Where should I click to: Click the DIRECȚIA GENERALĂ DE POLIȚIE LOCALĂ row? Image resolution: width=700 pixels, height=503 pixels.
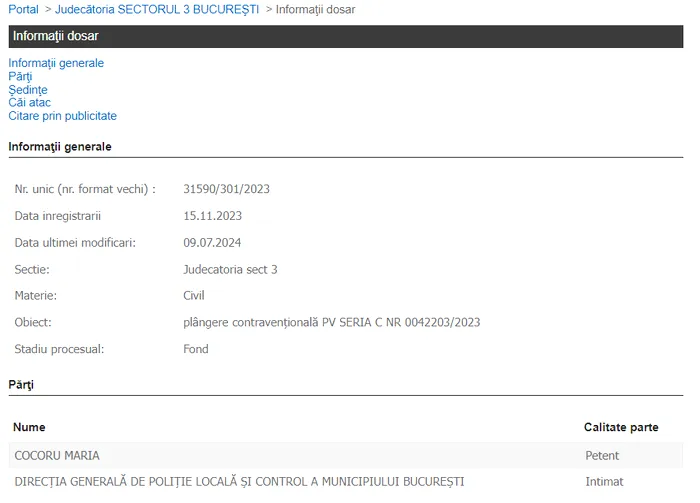tap(239, 482)
